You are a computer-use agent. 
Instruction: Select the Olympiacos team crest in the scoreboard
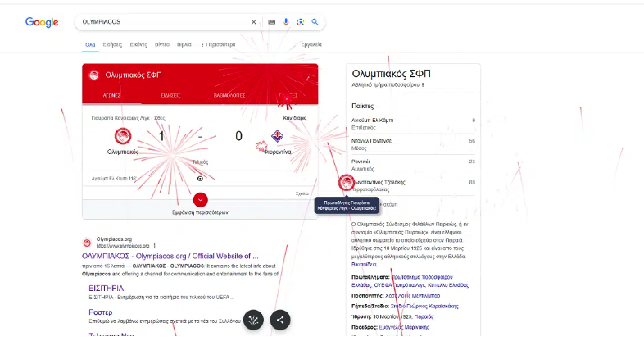(x=122, y=136)
